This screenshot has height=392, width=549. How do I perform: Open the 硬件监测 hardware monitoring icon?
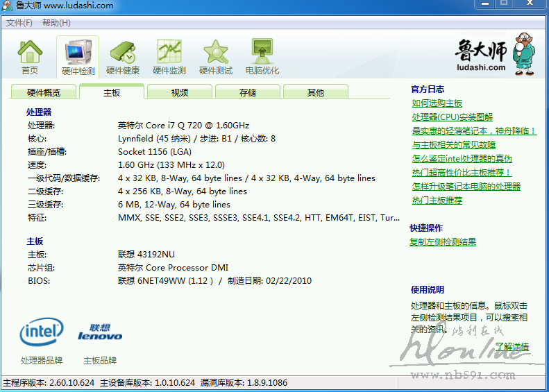point(169,57)
